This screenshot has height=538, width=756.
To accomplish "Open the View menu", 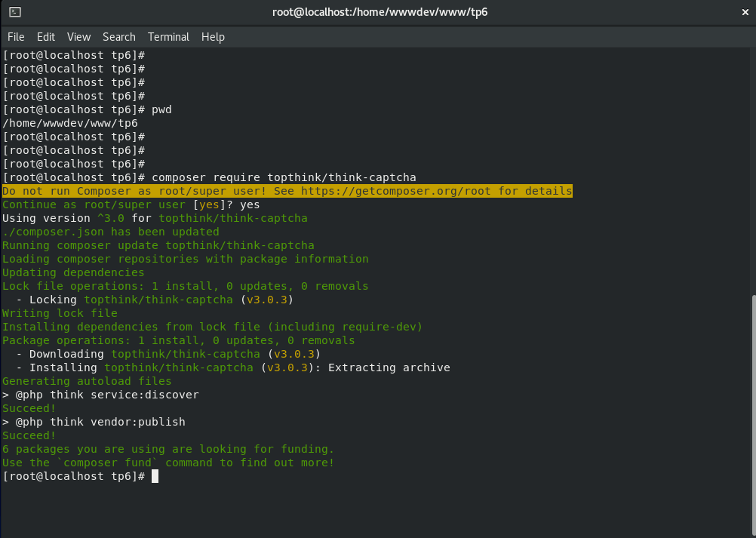I will tap(78, 37).
